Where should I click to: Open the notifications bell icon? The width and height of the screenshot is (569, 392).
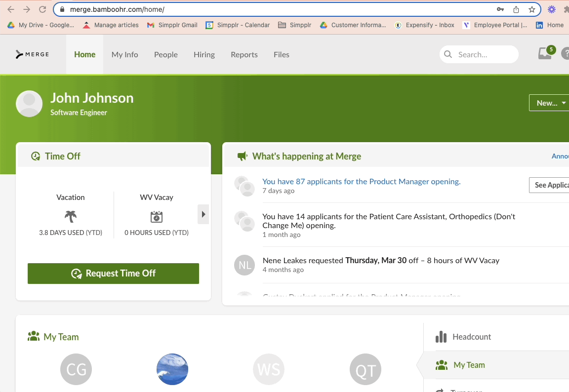(545, 54)
